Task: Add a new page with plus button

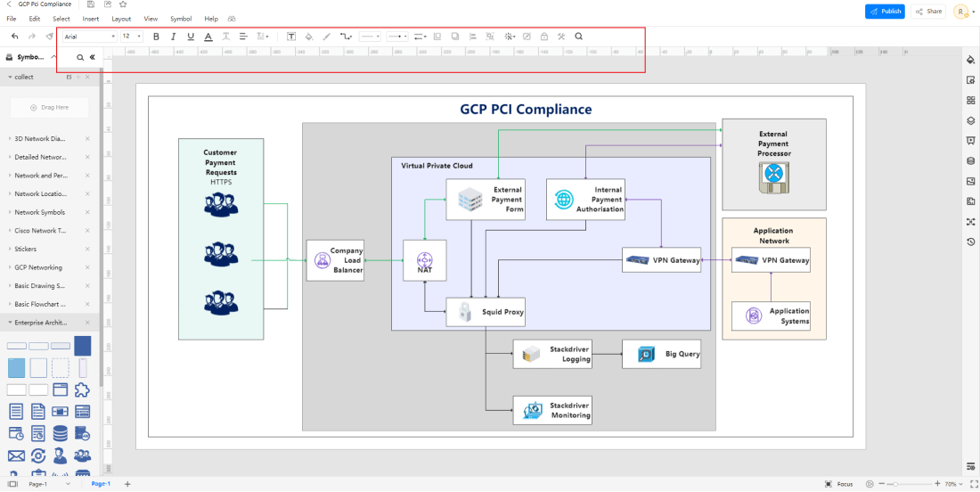Action: pos(127,484)
